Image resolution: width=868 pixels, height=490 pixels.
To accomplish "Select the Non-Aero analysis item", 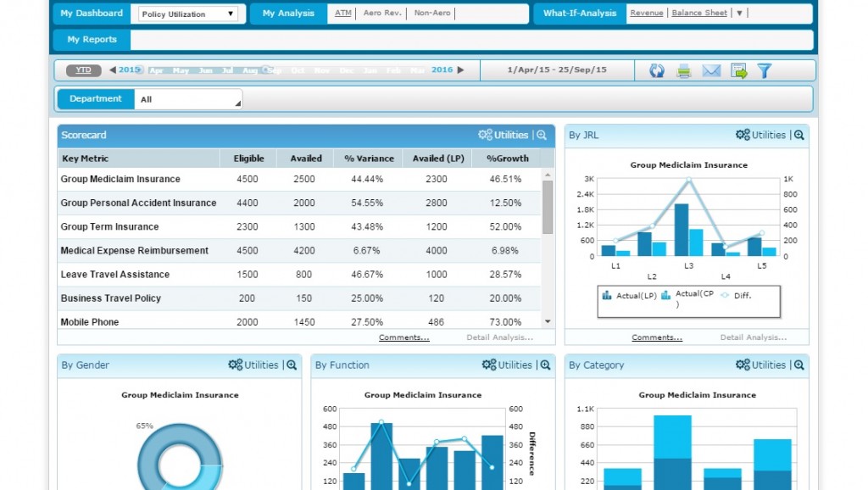I will (432, 13).
